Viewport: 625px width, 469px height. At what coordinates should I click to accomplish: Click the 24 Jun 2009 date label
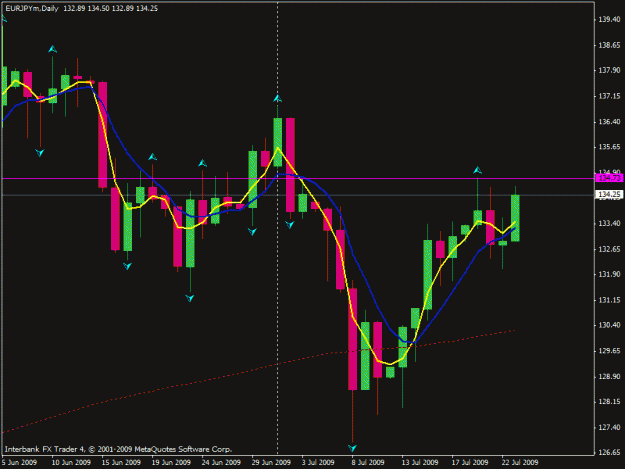221,462
